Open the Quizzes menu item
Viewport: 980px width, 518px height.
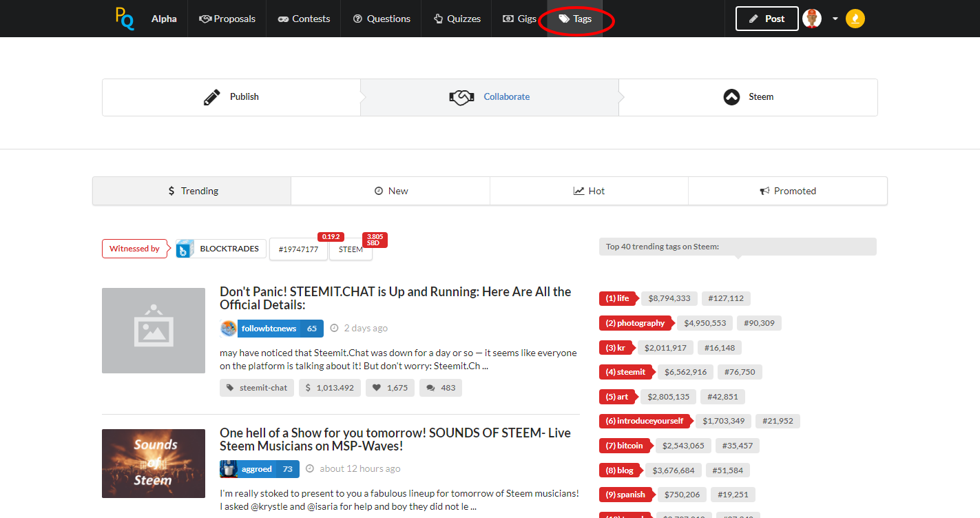coord(457,19)
